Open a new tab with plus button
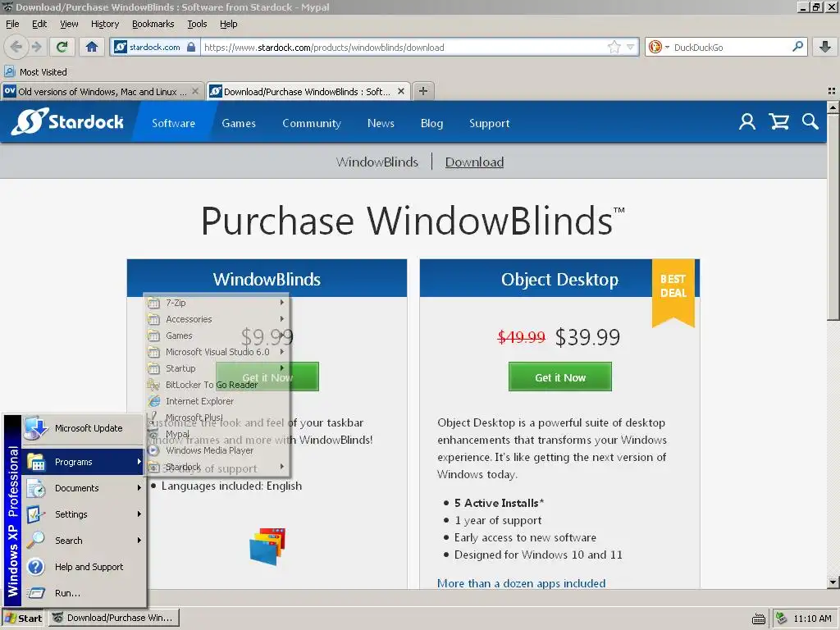 pos(423,91)
